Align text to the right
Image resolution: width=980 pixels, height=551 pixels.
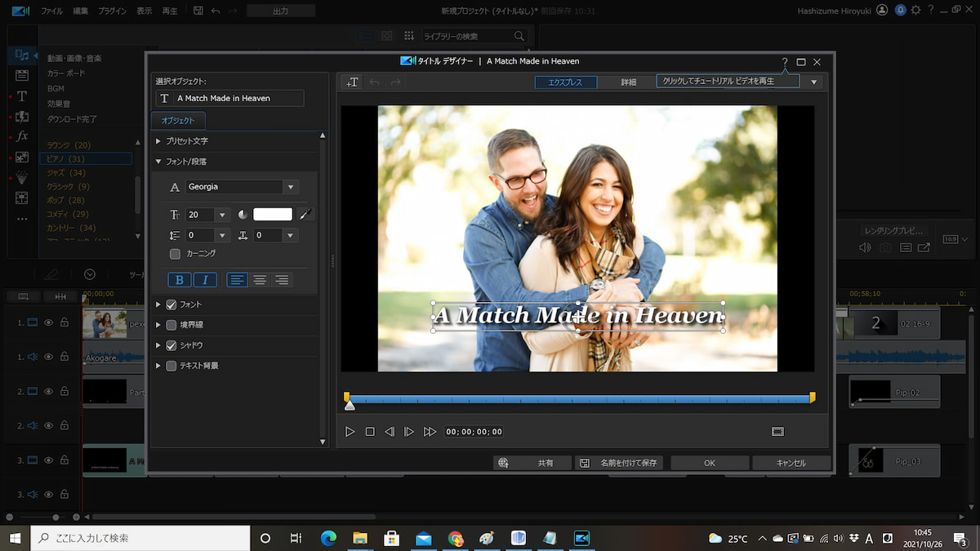point(282,280)
